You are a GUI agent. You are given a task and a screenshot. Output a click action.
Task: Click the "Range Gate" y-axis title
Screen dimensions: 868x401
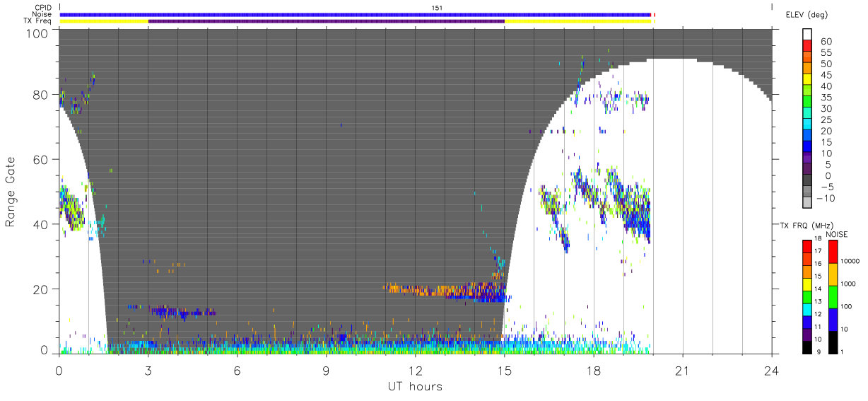tap(11, 192)
